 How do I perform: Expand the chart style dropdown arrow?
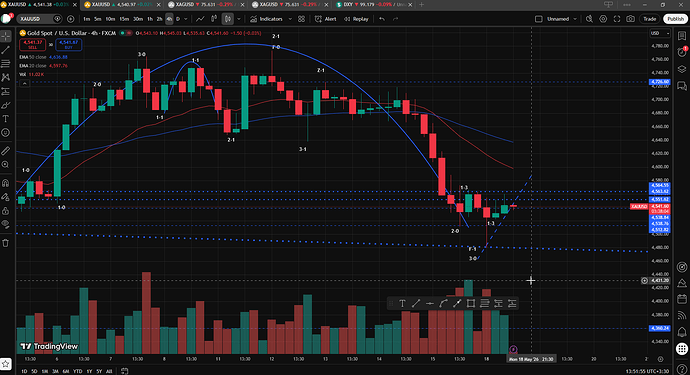tap(239, 19)
